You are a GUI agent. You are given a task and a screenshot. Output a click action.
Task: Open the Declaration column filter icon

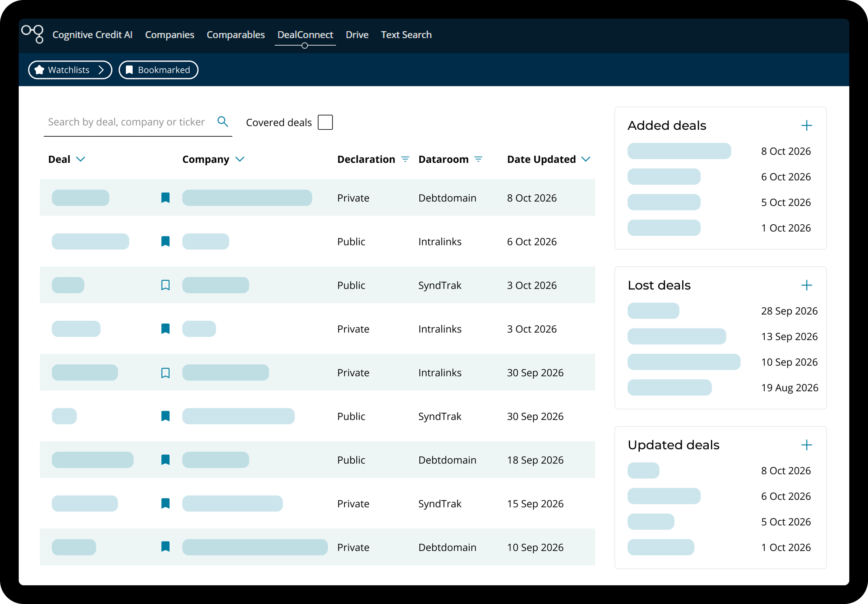click(x=405, y=159)
